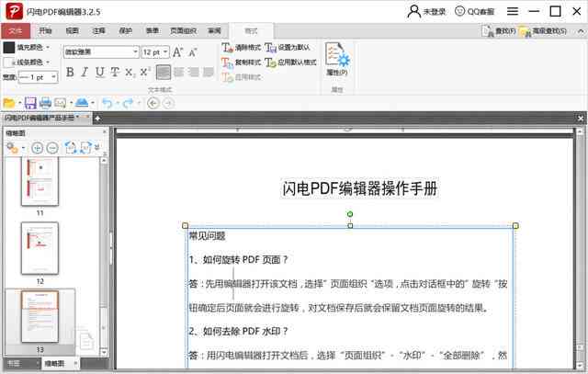Set center text alignment
The width and height of the screenshot is (588, 374).
coord(179,72)
